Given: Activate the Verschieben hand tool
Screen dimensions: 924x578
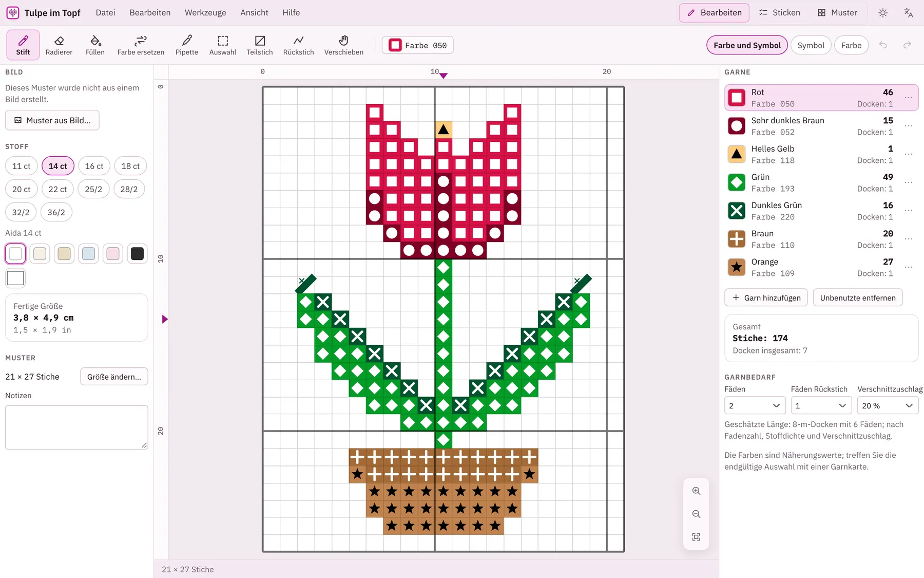Looking at the screenshot, I should point(344,45).
